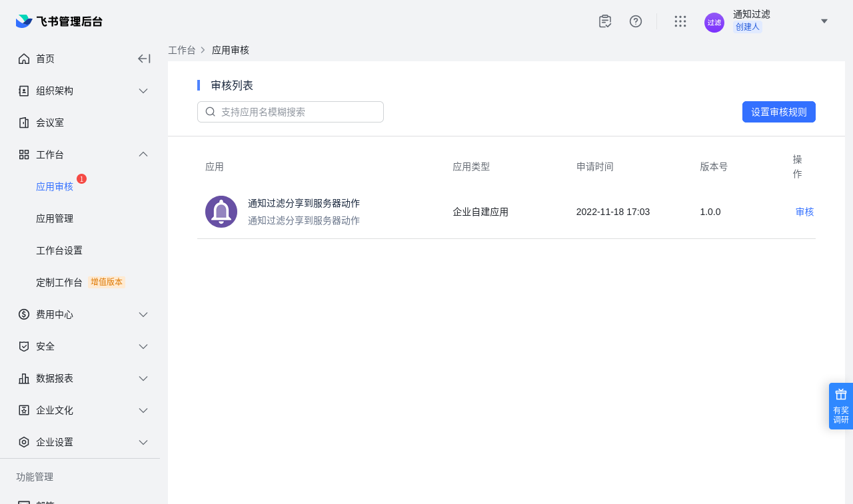Click the purple 过滤 account avatar
This screenshot has height=504, width=853.
point(714,23)
